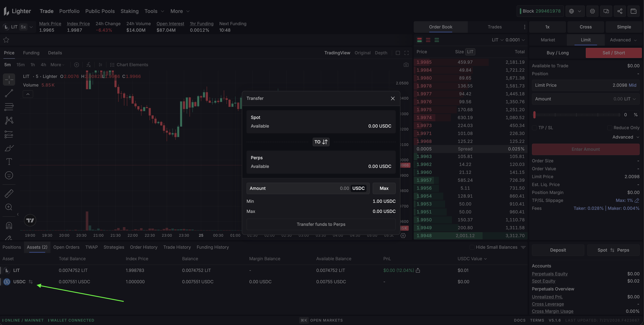Click the zoom in chart tool
The image size is (644, 325).
(x=9, y=207)
